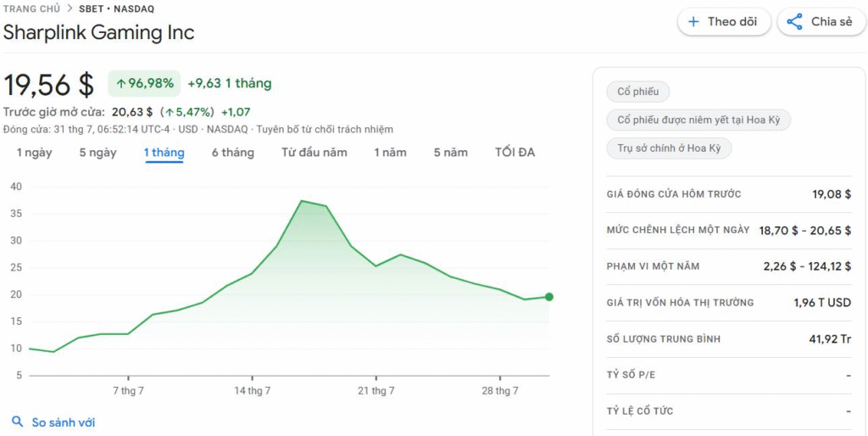Open the So sánh với compare link
The width and height of the screenshot is (868, 436).
63,422
